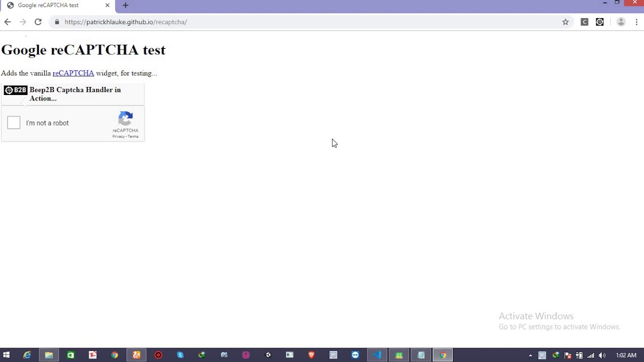Open the Internet Download Manager taskbar icon

[x=202, y=355]
